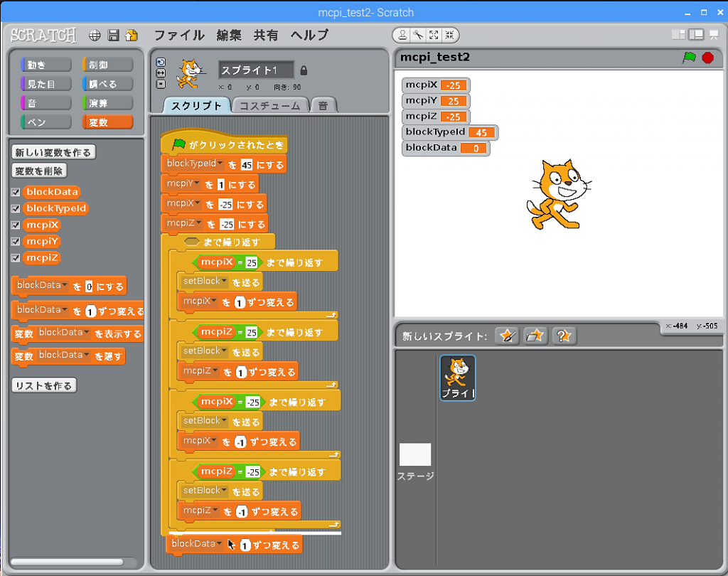Toggle the blockData variable checkbox
Viewport: 728px width, 576px height.
(16, 192)
